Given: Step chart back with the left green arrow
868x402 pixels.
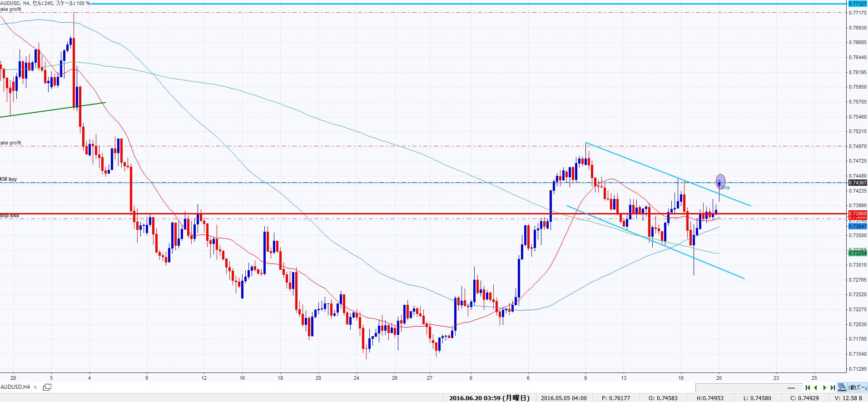Looking at the screenshot, I should click(x=816, y=387).
